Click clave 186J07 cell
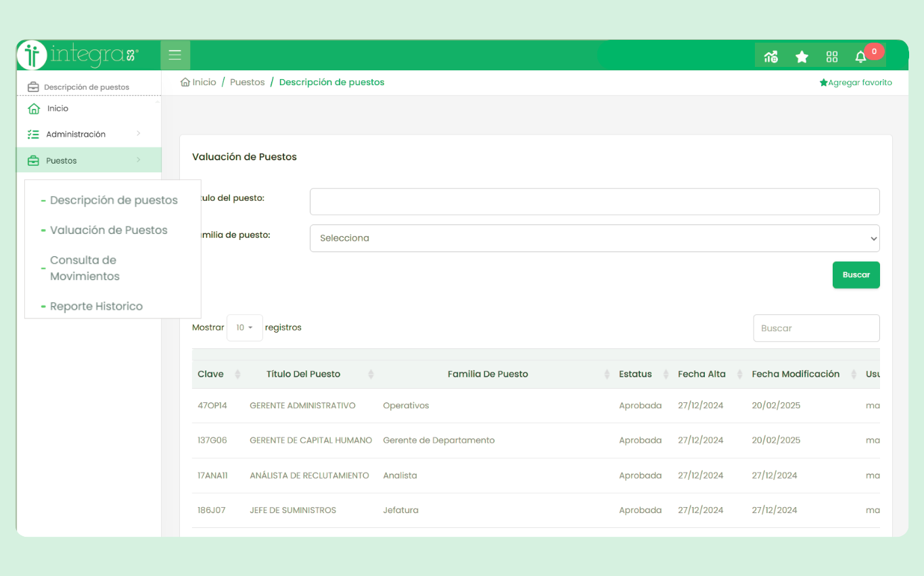Image resolution: width=924 pixels, height=576 pixels. 210,510
